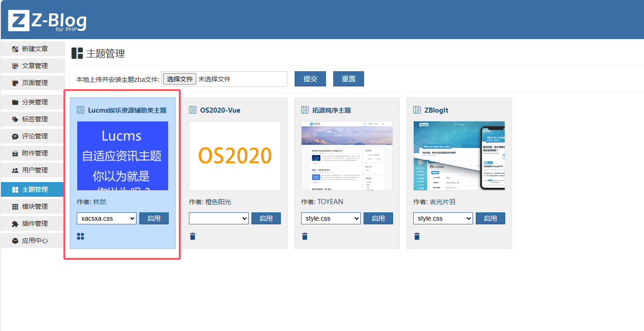Click the 分类管理 folder icon
The height and width of the screenshot is (331, 644).
point(15,102)
